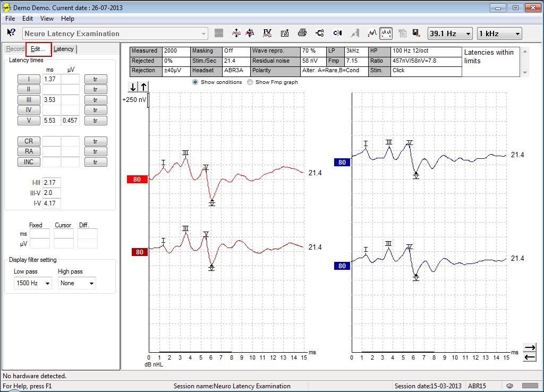The width and height of the screenshot is (544, 392).
Task: Switch to the Edit... tab
Action: 38,49
